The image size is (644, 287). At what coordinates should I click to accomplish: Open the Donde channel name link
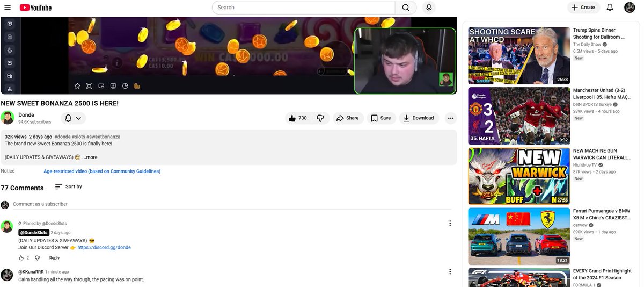point(26,115)
